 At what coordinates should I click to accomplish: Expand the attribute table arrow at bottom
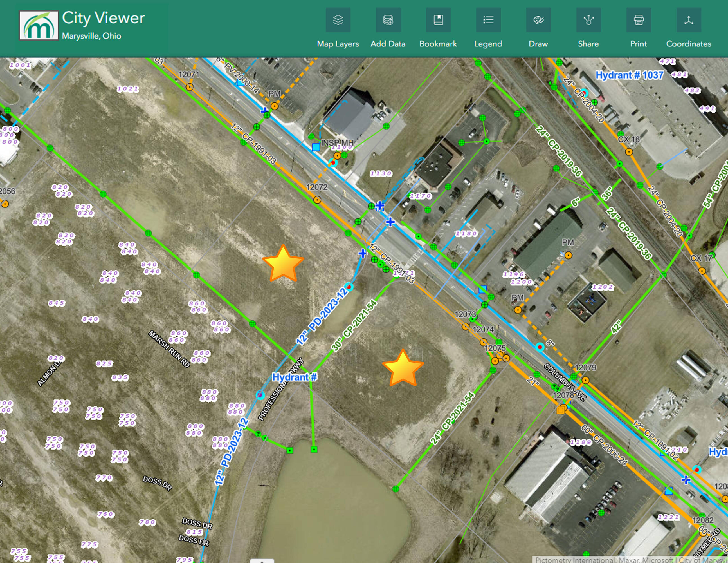click(x=262, y=561)
